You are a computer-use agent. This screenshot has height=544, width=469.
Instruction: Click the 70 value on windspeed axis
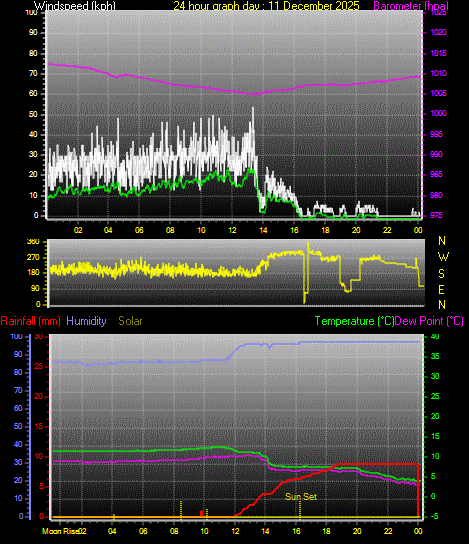click(x=33, y=74)
